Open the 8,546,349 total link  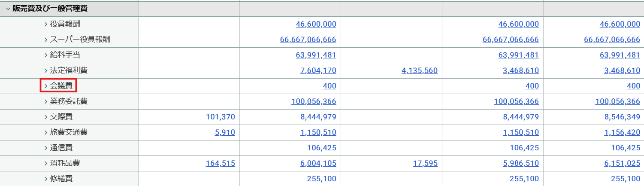click(622, 117)
